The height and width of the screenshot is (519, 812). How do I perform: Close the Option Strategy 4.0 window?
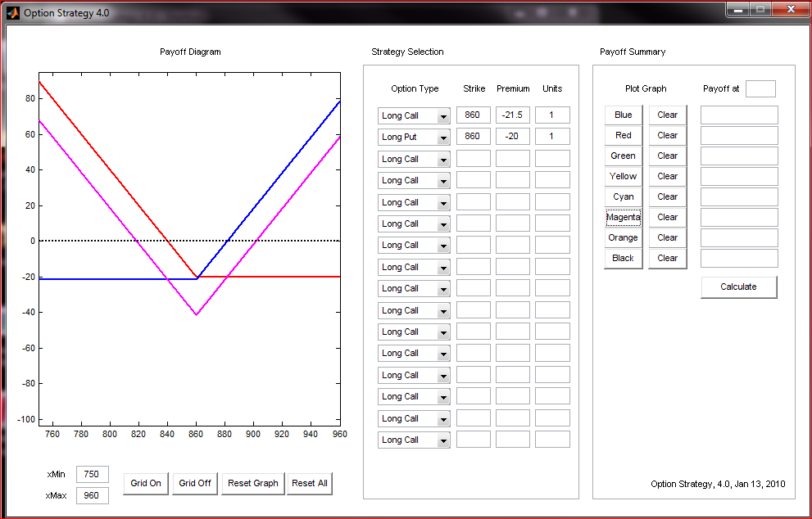coord(790,10)
